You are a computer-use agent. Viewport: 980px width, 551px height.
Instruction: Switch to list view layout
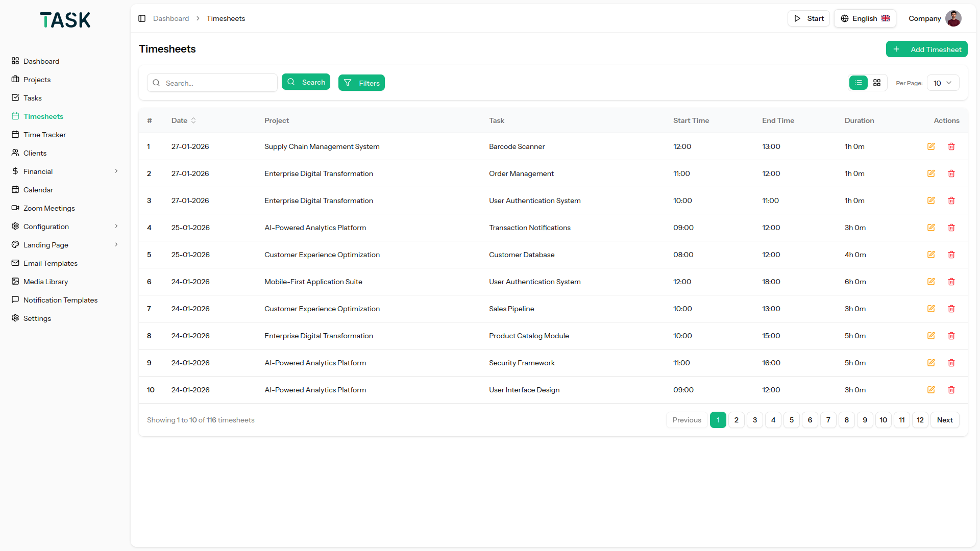859,83
